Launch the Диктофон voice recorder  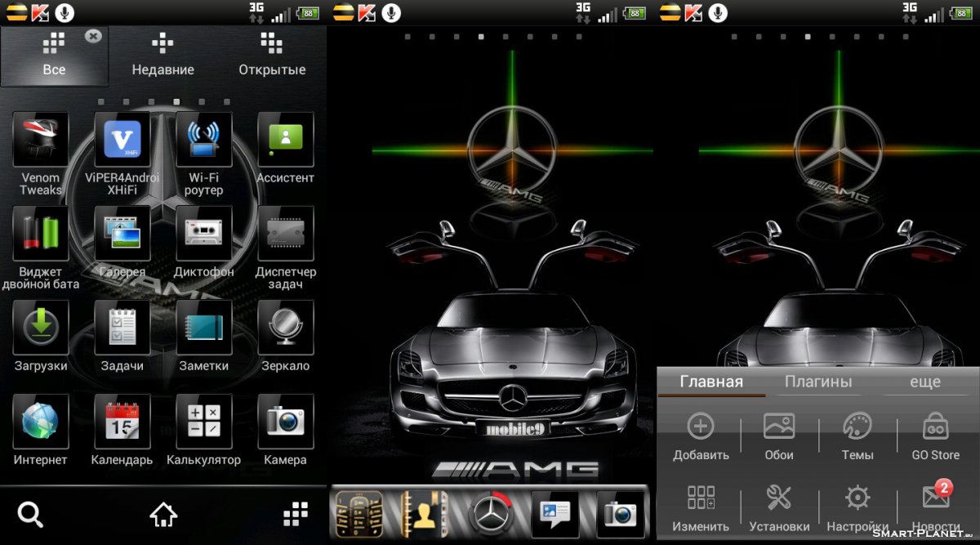(203, 232)
